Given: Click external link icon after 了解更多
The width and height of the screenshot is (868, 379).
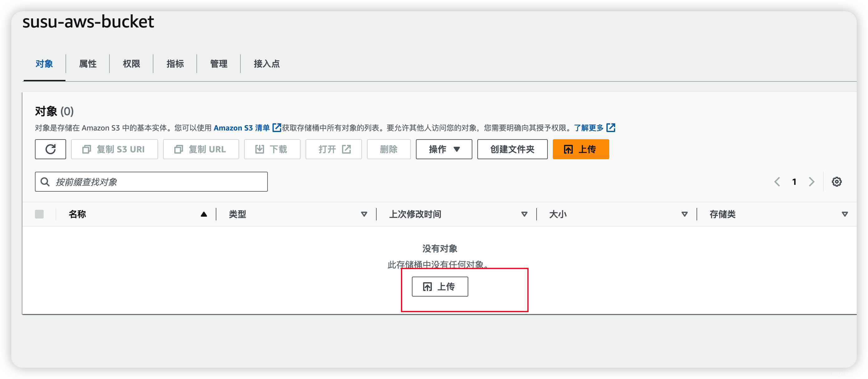Looking at the screenshot, I should pyautogui.click(x=611, y=128).
